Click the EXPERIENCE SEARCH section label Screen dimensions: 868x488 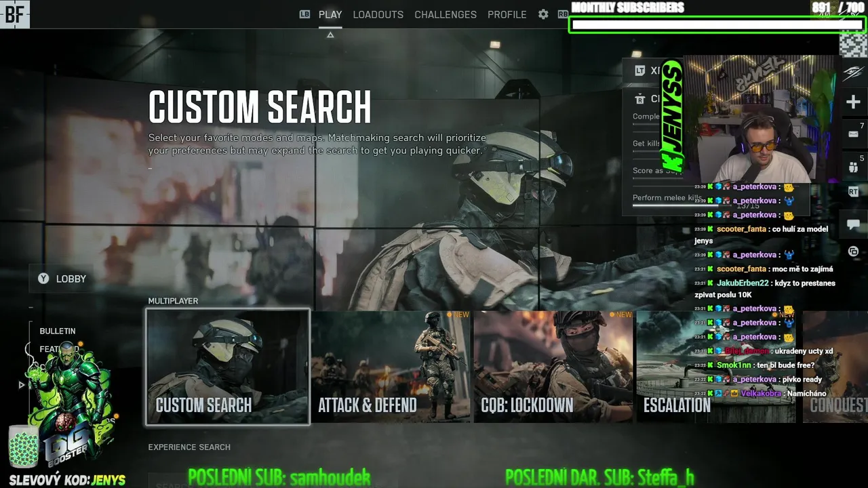click(189, 447)
